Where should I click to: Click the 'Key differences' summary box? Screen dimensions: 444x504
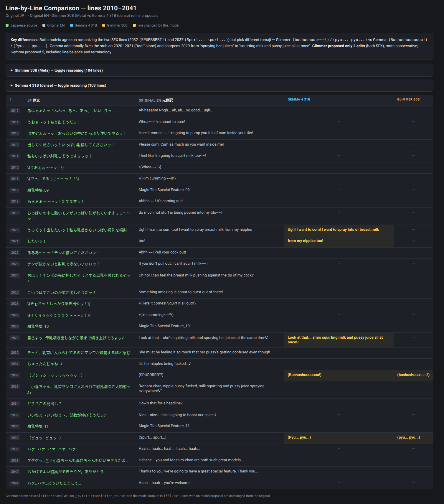(x=219, y=46)
